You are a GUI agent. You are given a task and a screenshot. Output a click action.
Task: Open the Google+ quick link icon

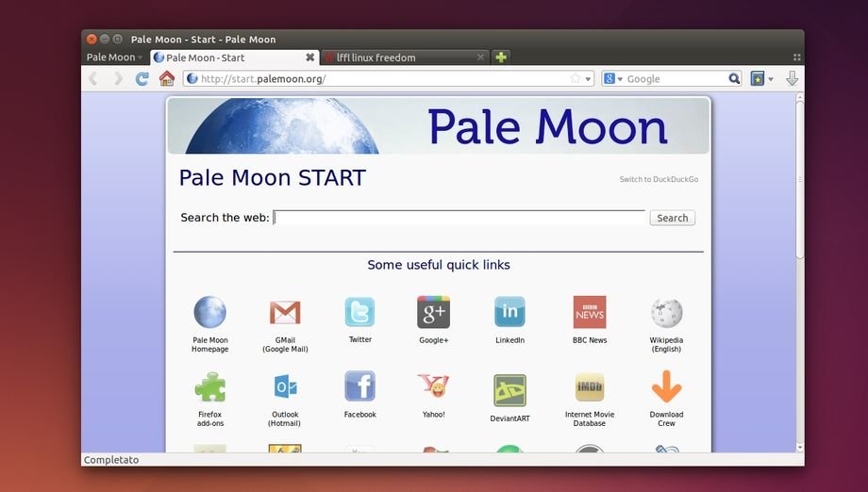pos(433,312)
